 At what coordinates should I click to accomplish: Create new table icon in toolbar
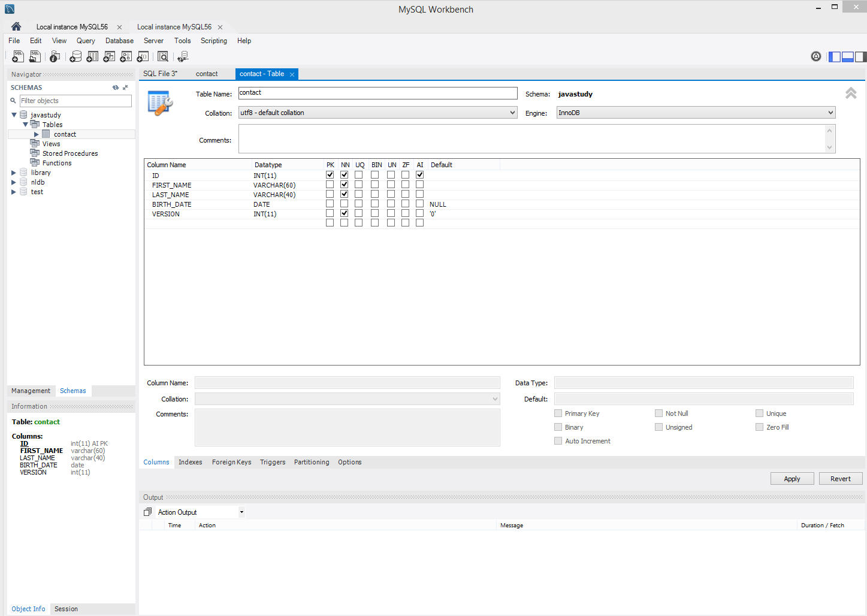(92, 56)
